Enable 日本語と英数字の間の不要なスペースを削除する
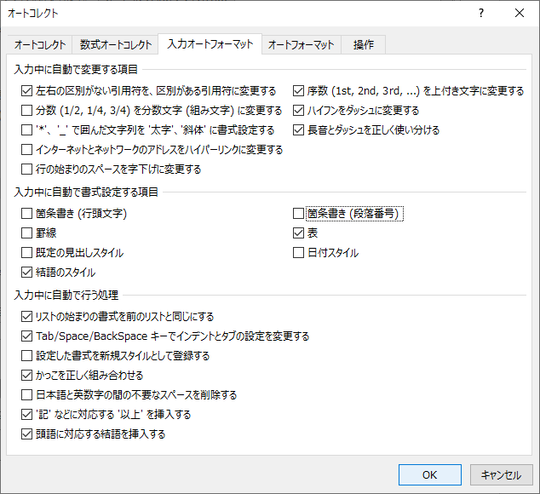 (27, 395)
